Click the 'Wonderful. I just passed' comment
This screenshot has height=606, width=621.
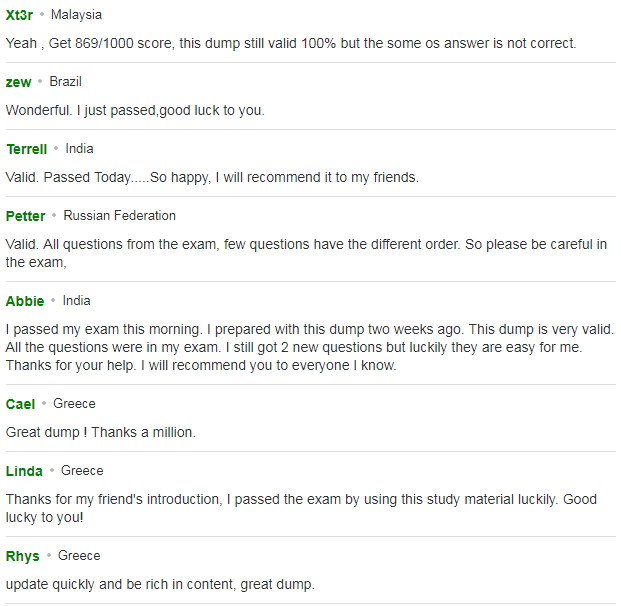click(135, 110)
